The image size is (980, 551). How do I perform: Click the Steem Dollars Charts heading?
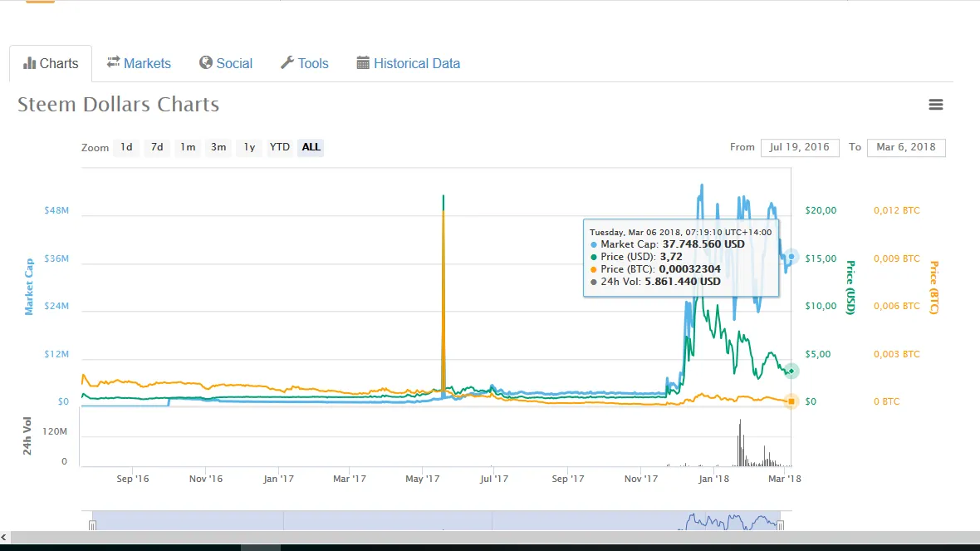pos(118,104)
